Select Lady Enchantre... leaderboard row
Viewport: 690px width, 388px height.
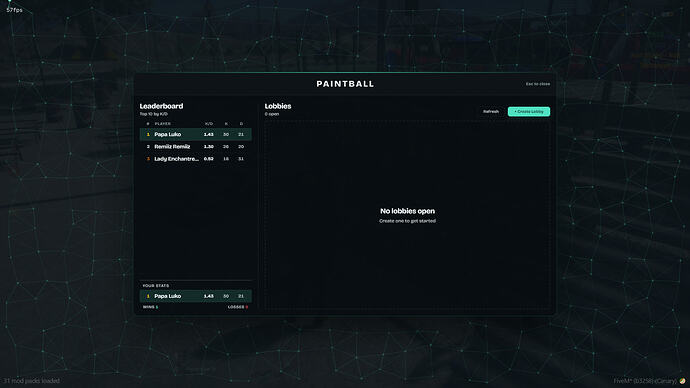(x=195, y=159)
